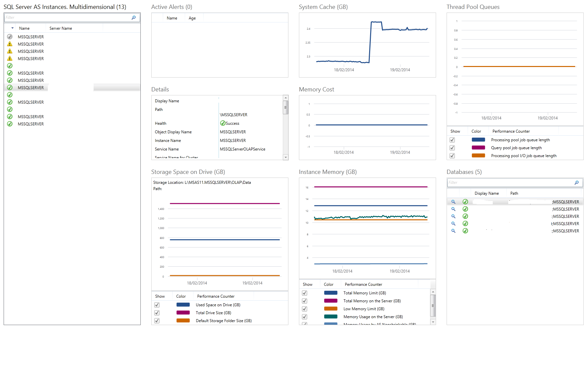Viewport: 588px width, 365px height.
Task: Click the sort arrow in the instances list header
Action: [x=13, y=28]
